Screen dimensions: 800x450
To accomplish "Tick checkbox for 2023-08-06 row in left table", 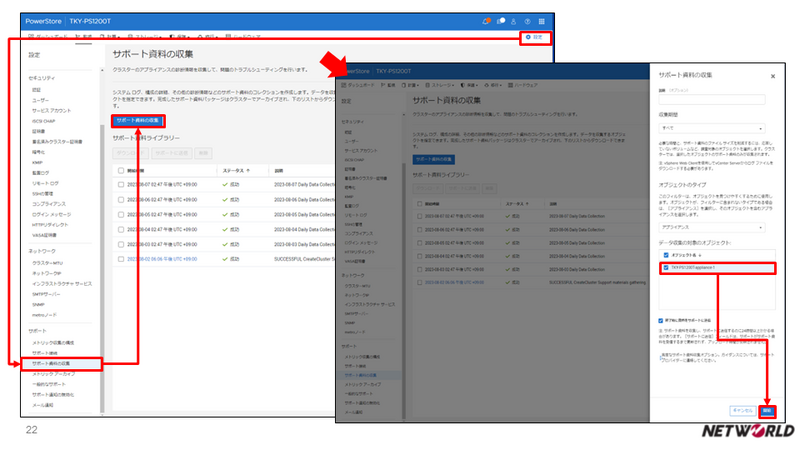I will coord(121,199).
